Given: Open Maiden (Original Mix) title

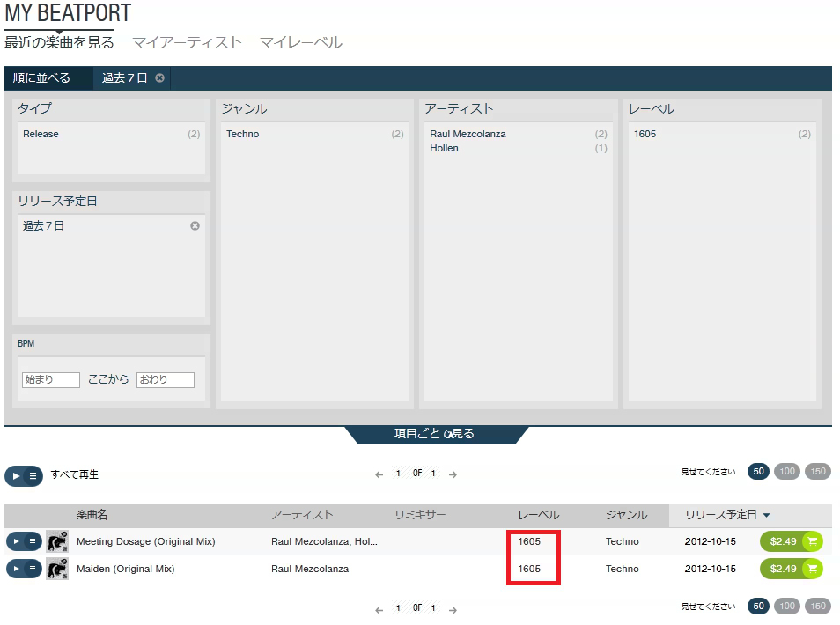Looking at the screenshot, I should [x=125, y=569].
